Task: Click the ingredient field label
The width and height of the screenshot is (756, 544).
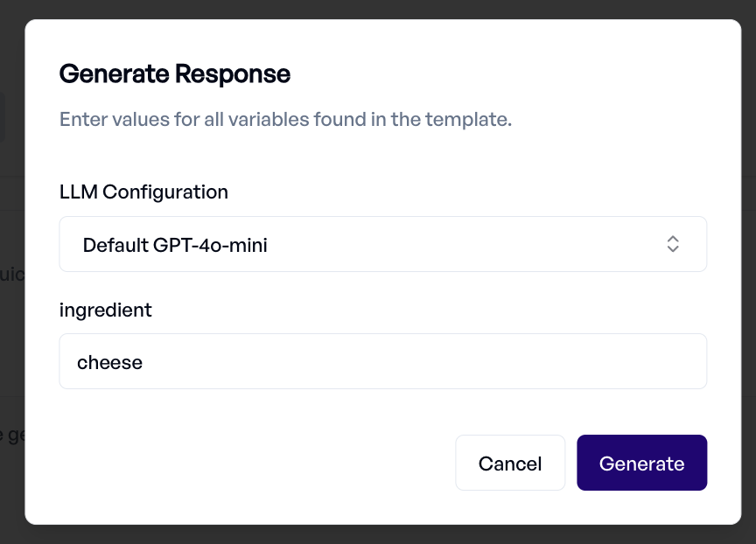Action: [106, 310]
